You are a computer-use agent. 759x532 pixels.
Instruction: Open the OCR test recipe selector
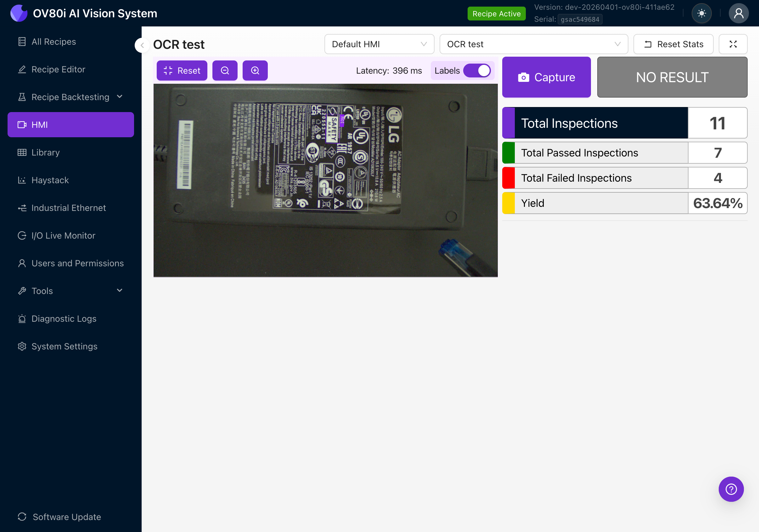click(533, 44)
